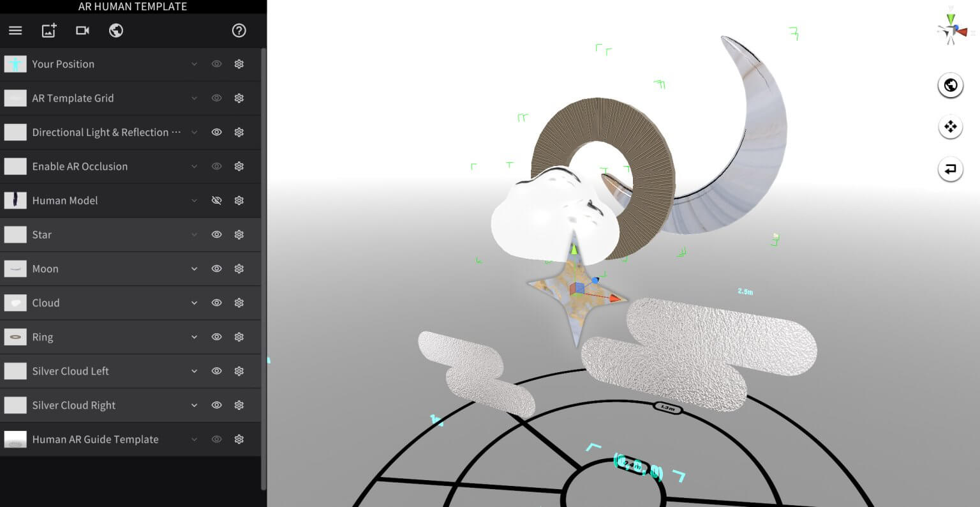Viewport: 980px width, 507px height.
Task: Click the AR HUMAN TEMPLATE title bar
Action: coord(132,6)
